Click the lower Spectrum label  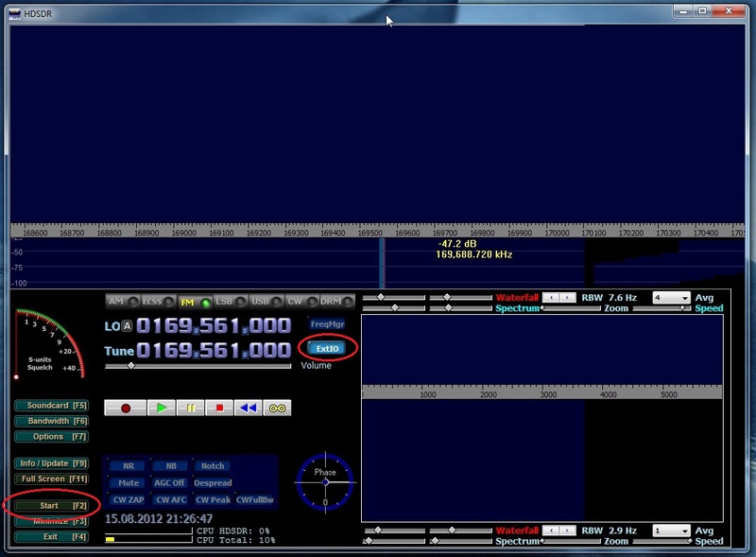click(517, 541)
